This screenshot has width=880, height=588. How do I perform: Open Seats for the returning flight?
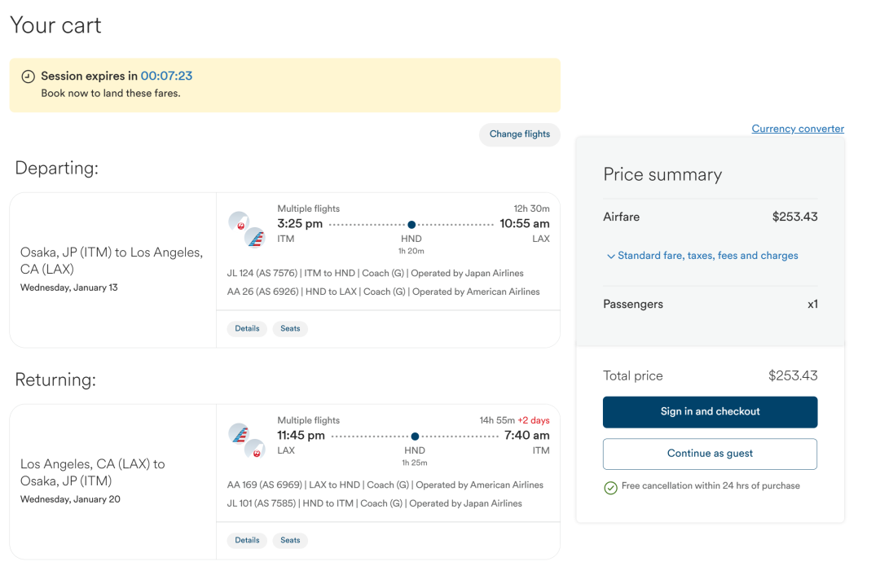(x=290, y=540)
